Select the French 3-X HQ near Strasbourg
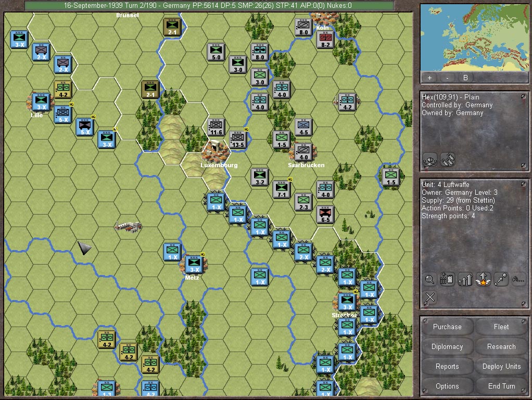This screenshot has width=532, height=400. click(347, 302)
